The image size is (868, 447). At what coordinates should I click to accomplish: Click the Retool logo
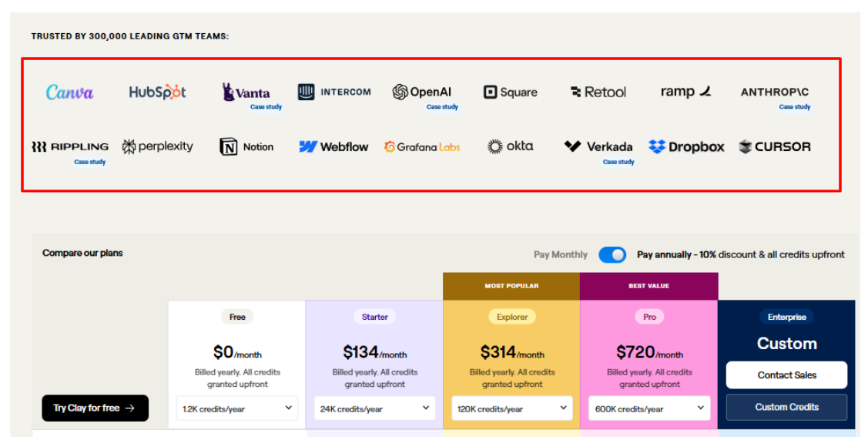click(598, 92)
